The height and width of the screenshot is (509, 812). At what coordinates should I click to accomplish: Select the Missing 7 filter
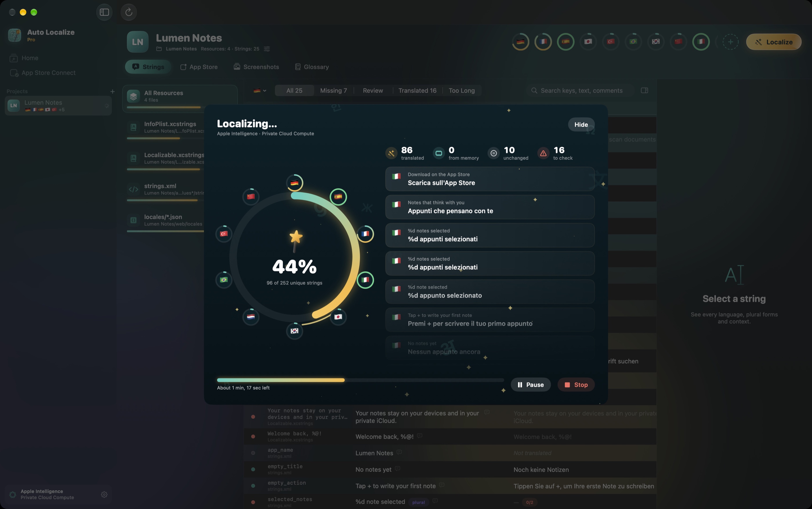(333, 90)
